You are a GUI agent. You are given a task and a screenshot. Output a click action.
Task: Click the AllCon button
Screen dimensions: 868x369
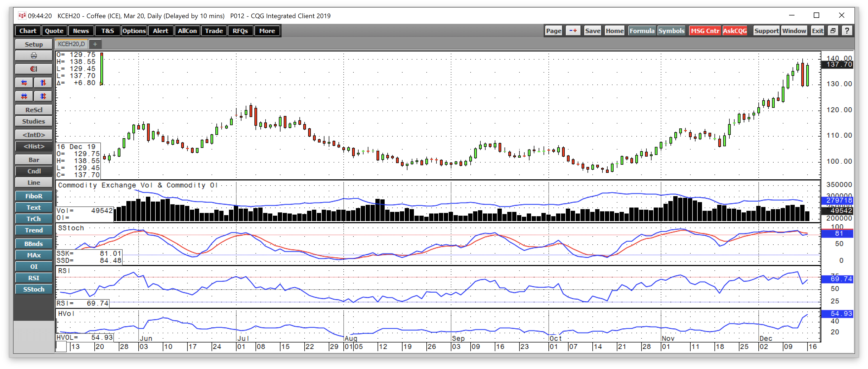point(187,31)
